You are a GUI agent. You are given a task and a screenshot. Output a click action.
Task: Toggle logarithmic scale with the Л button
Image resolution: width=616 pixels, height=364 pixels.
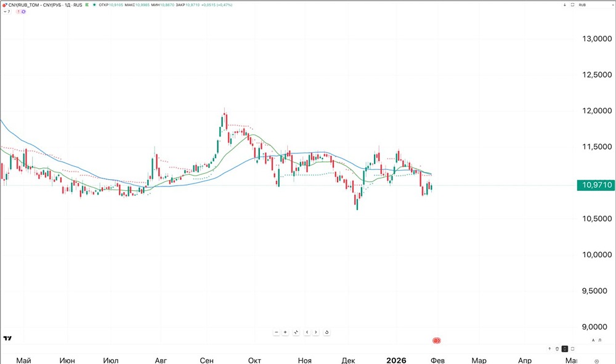pyautogui.click(x=600, y=340)
